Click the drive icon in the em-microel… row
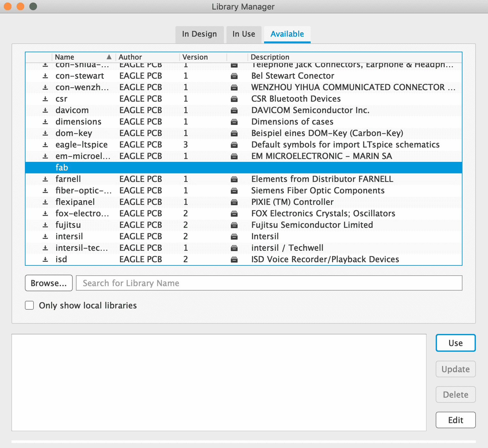488x448 pixels. tap(234, 156)
